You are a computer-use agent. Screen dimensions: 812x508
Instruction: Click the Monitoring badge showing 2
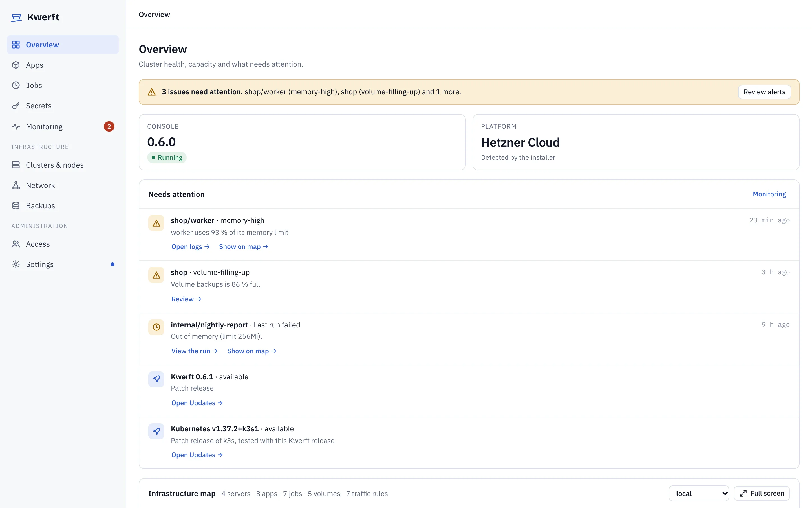tap(109, 126)
